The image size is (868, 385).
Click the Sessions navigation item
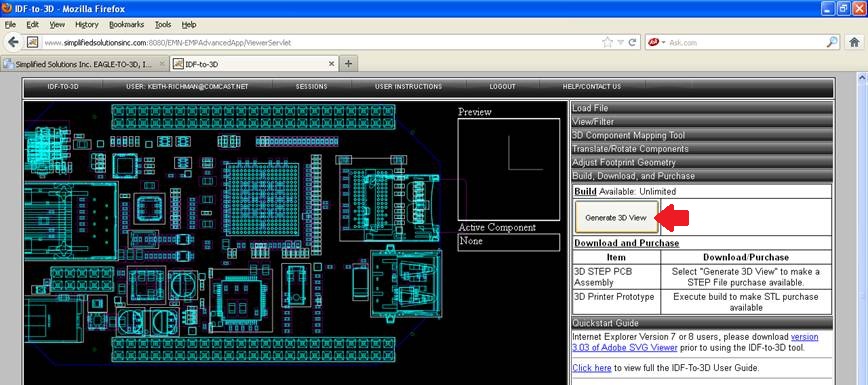coord(312,87)
